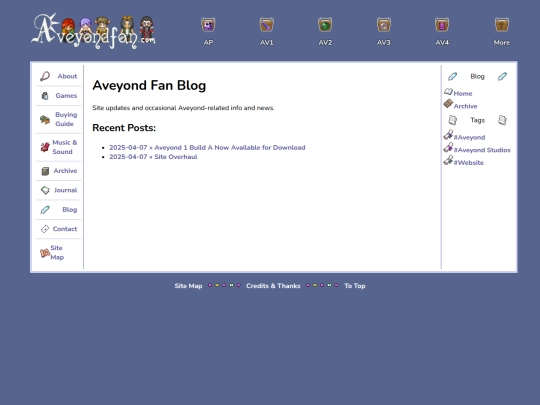Viewport: 540px width, 405px height.
Task: Open blog Archive in right panel
Action: coord(465,106)
